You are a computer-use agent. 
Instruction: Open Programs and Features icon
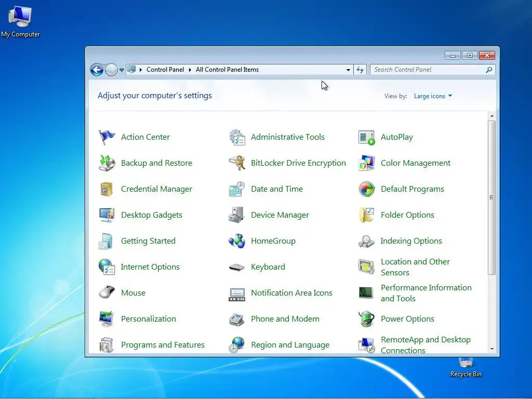[107, 345]
